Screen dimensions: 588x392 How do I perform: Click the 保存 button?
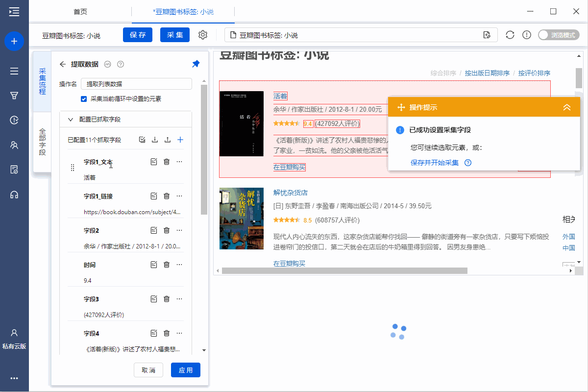[138, 35]
